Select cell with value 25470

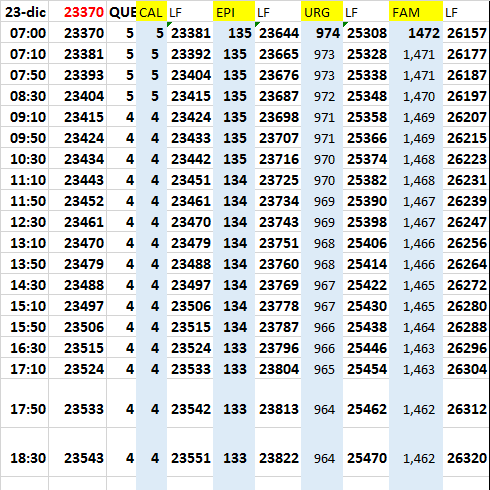(x=366, y=452)
